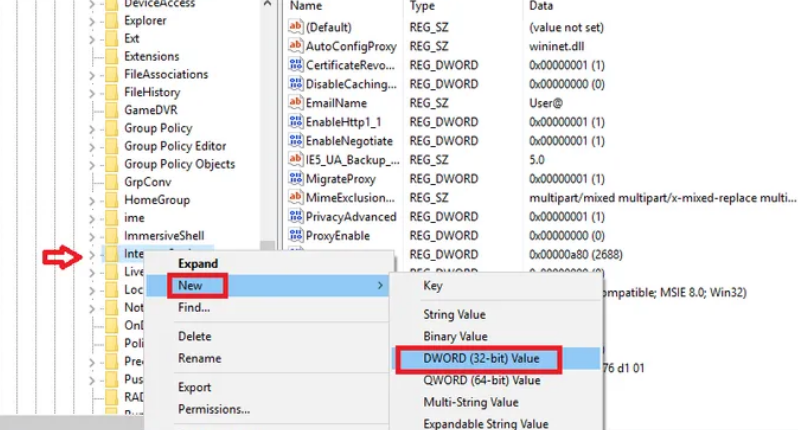Viewport: 798px width, 430px height.
Task: Click the AutoConfigProxy string value icon
Action: click(x=296, y=46)
